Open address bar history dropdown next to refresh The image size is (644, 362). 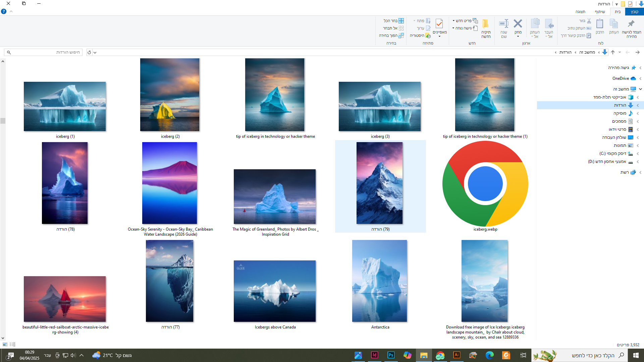[x=95, y=52]
